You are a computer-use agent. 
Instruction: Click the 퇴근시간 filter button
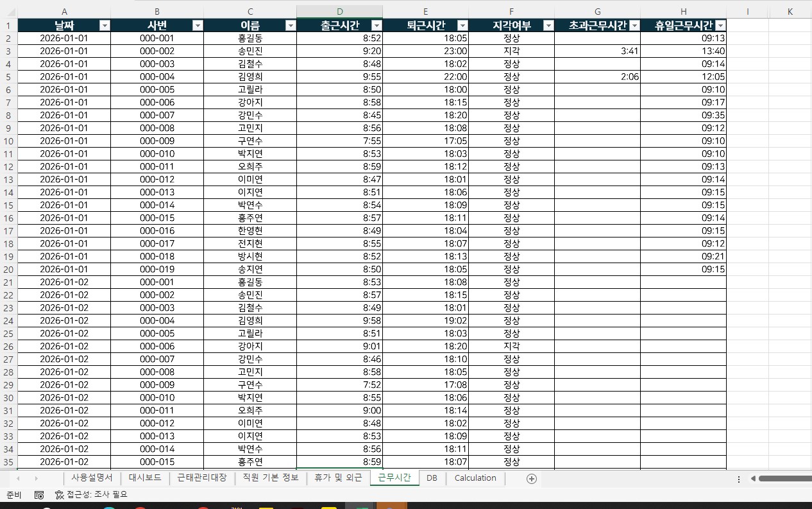(462, 26)
